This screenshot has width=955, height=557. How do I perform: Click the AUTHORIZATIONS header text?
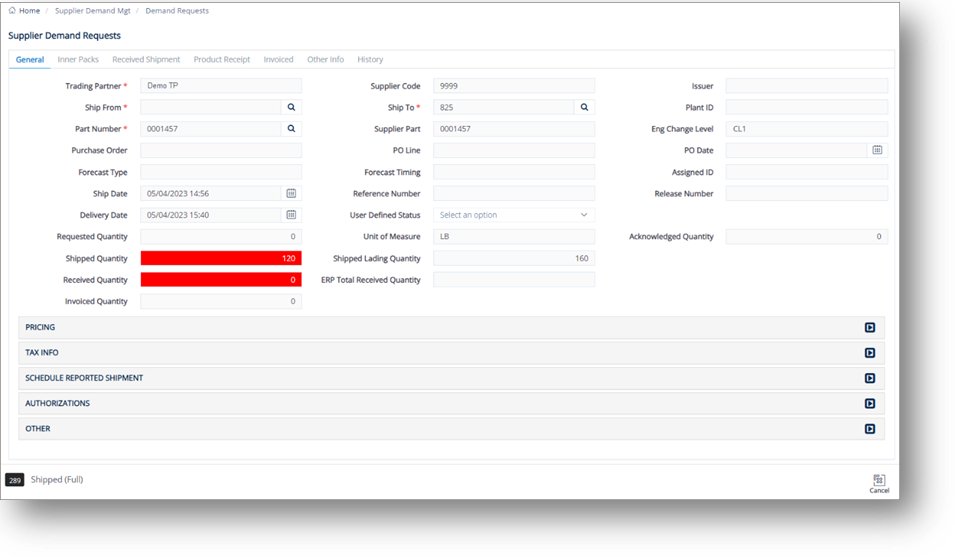[x=57, y=404]
